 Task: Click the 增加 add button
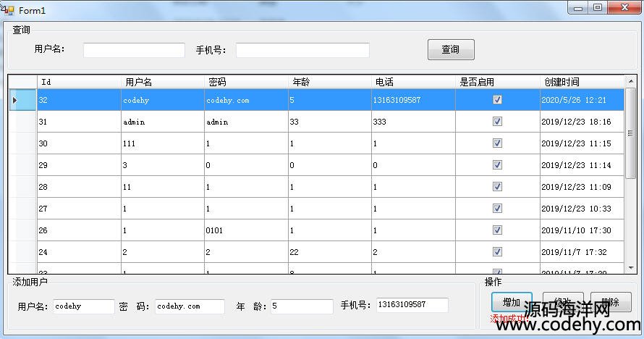pyautogui.click(x=511, y=303)
